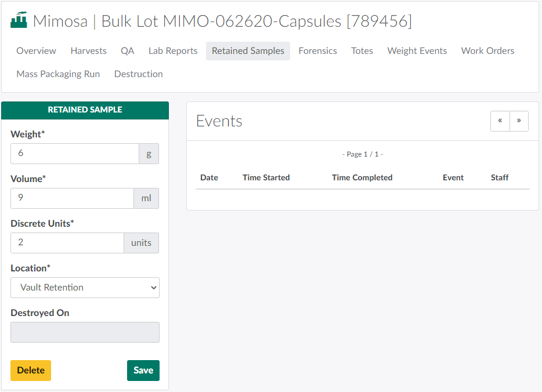Viewport: 542px width, 392px height.
Task: View the Weight Events tab
Action: point(417,51)
